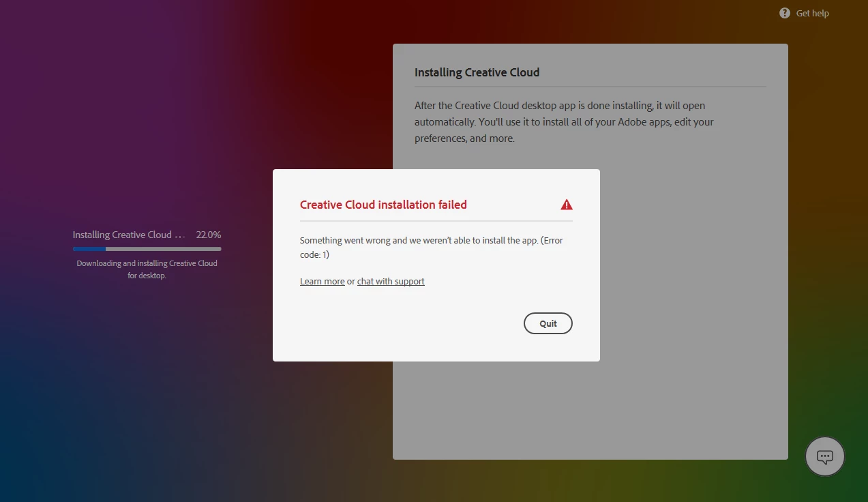Click the Creative Cloud installation failed title
This screenshot has height=502, width=868.
pos(383,205)
